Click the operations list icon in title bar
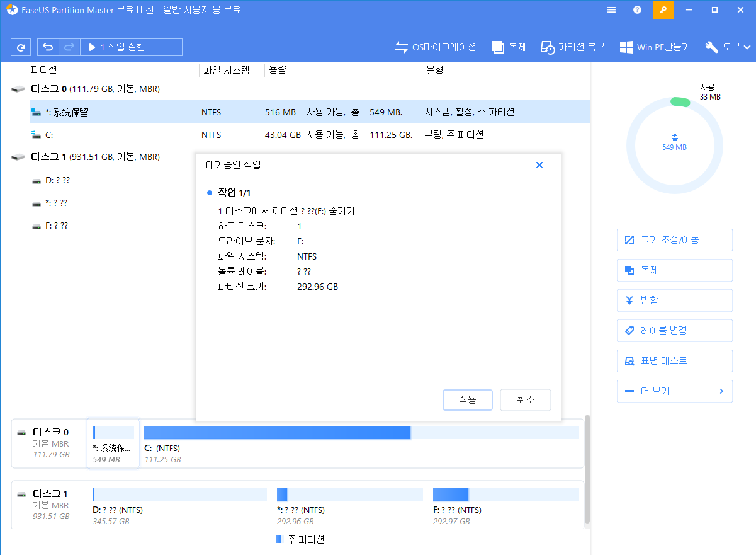The image size is (756, 555). (611, 9)
